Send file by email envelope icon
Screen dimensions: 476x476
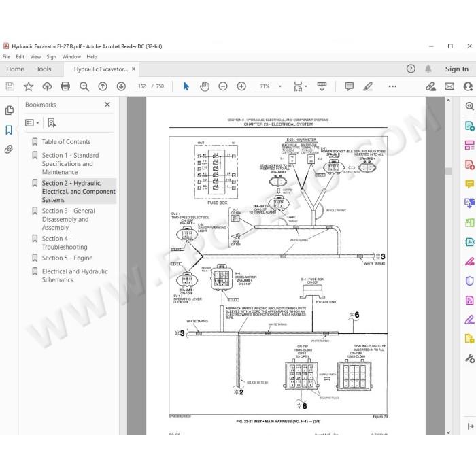[449, 86]
